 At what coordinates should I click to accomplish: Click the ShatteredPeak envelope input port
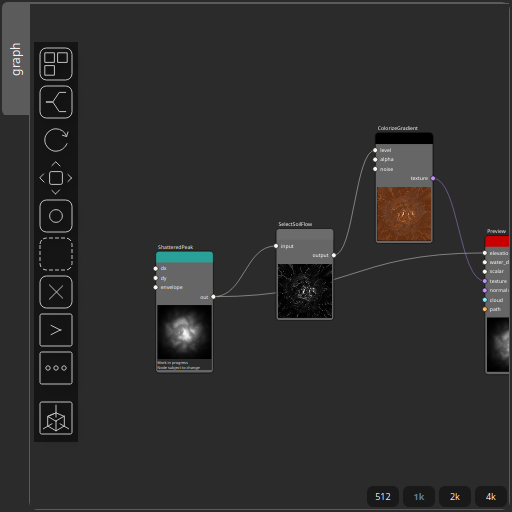tap(156, 287)
